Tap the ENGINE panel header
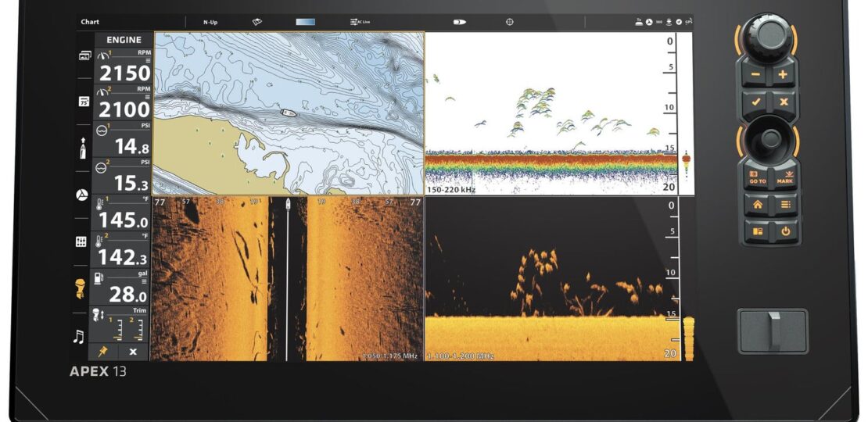The height and width of the screenshot is (422, 868). pos(124,40)
